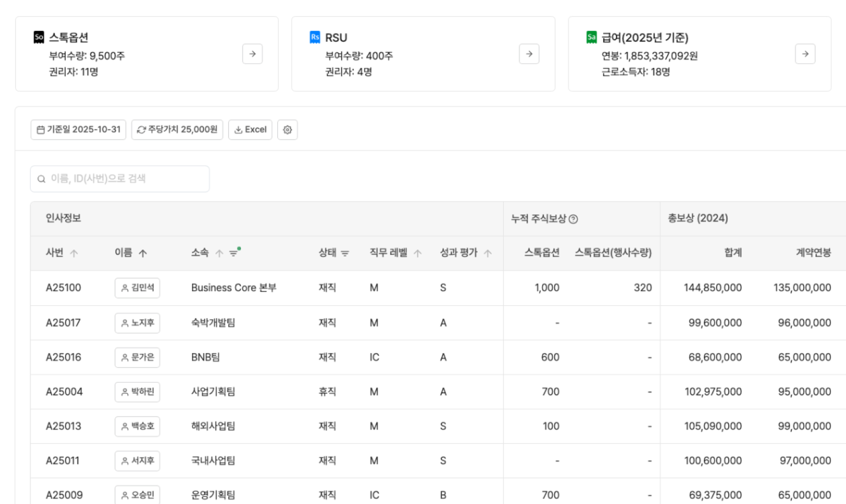Click the Excel download icon
The height and width of the screenshot is (504, 846).
pos(239,129)
